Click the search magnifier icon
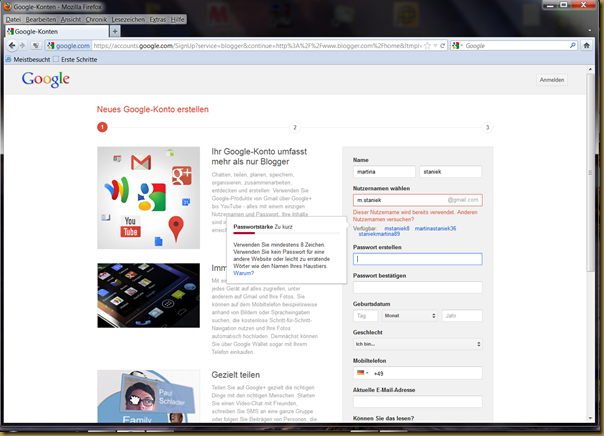 [573, 45]
